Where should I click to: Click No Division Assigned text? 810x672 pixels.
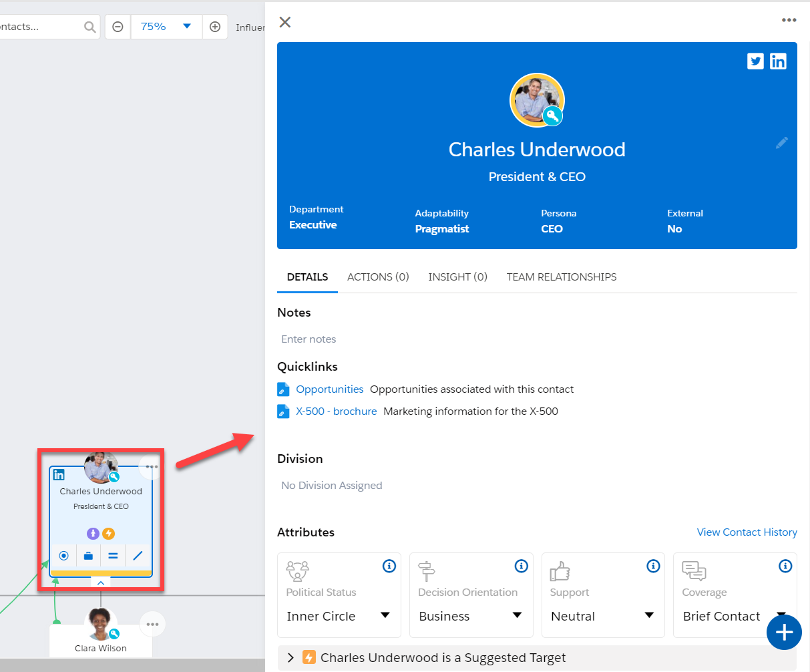click(x=332, y=486)
